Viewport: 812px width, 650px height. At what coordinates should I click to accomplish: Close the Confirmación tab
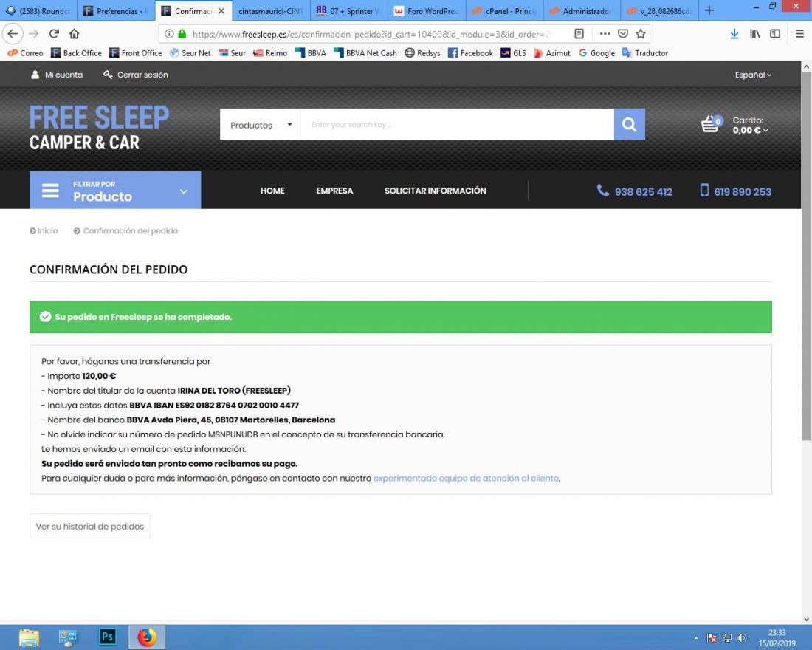[x=221, y=11]
